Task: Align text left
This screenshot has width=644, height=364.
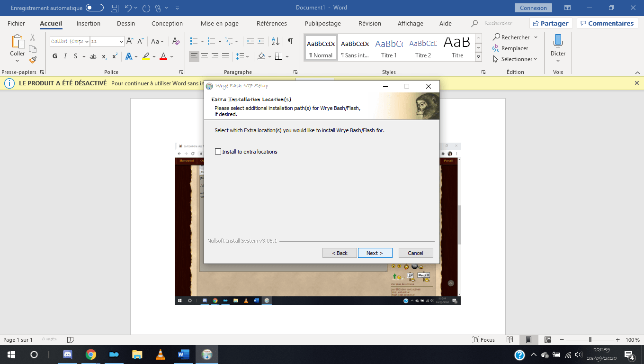Action: [194, 56]
